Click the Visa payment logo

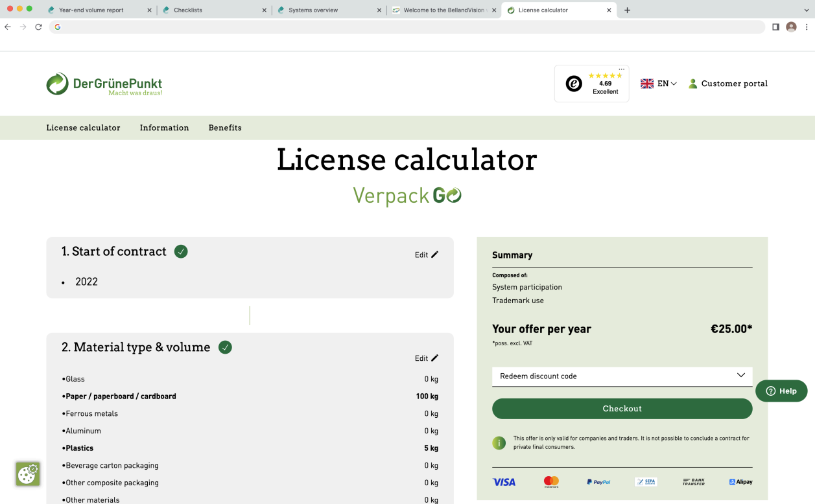(504, 482)
